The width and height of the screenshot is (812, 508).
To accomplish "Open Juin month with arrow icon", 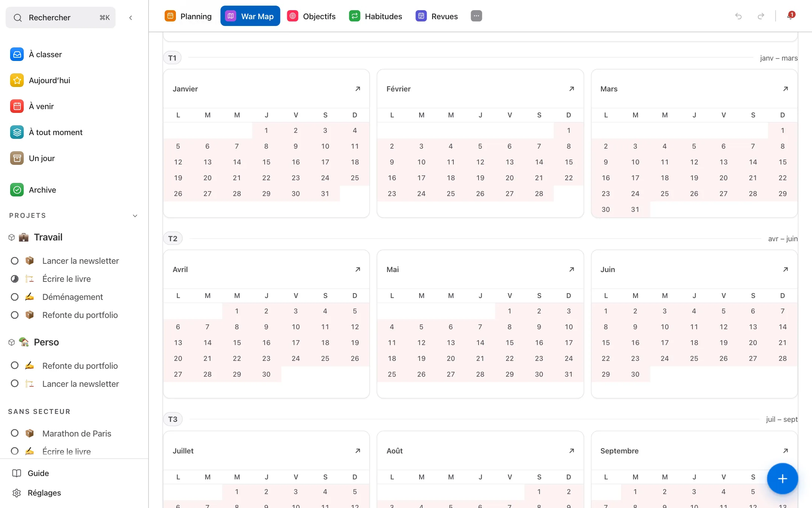I will pos(785,269).
